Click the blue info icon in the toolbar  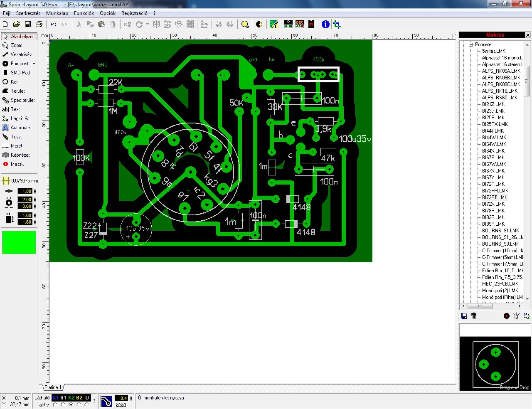[325, 25]
